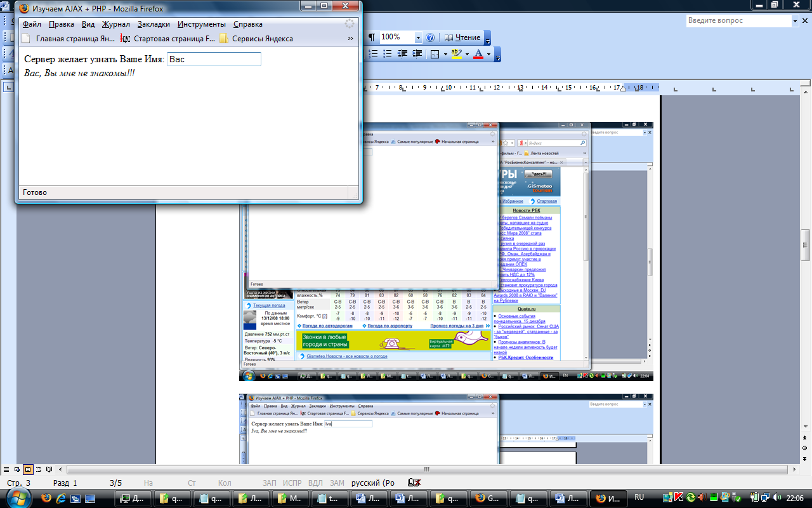Open the Вид menu in Firefox
Viewport: 812px width, 508px height.
pos(88,24)
